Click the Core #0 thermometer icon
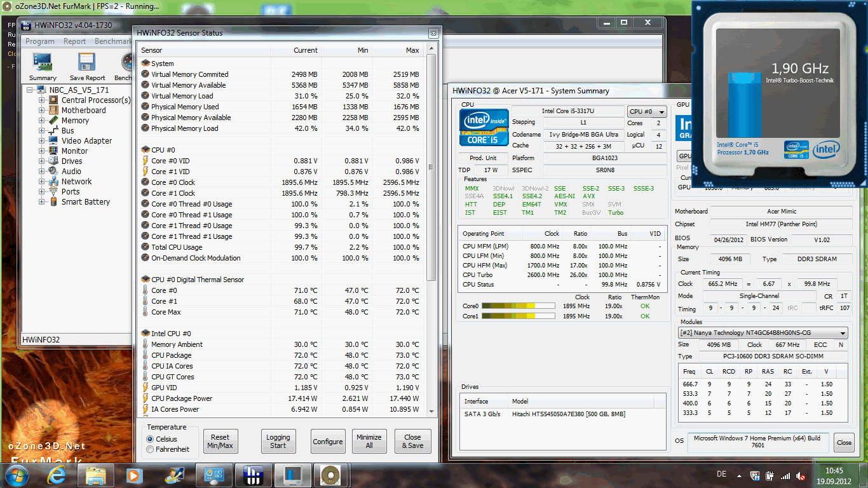Screen dimensions: 868x488 click(146, 290)
